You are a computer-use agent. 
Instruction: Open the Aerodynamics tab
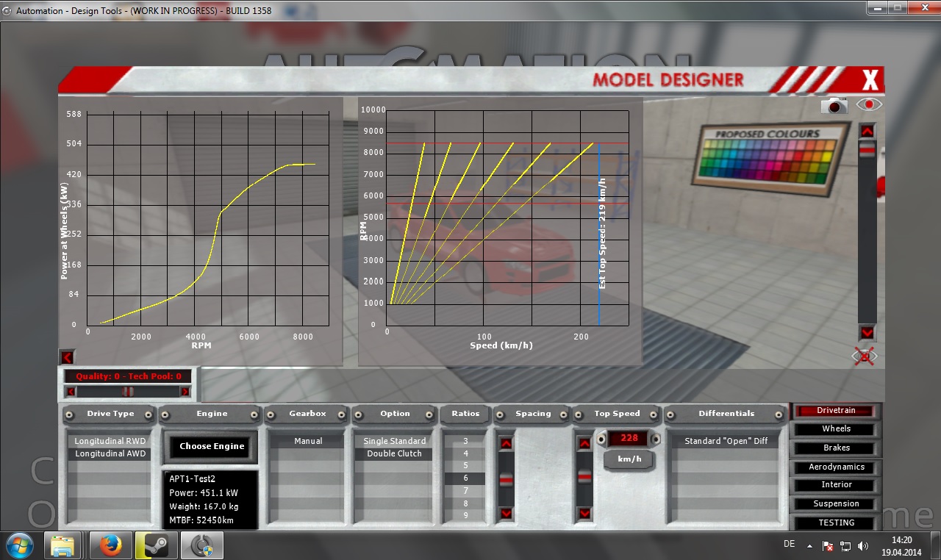tap(836, 467)
